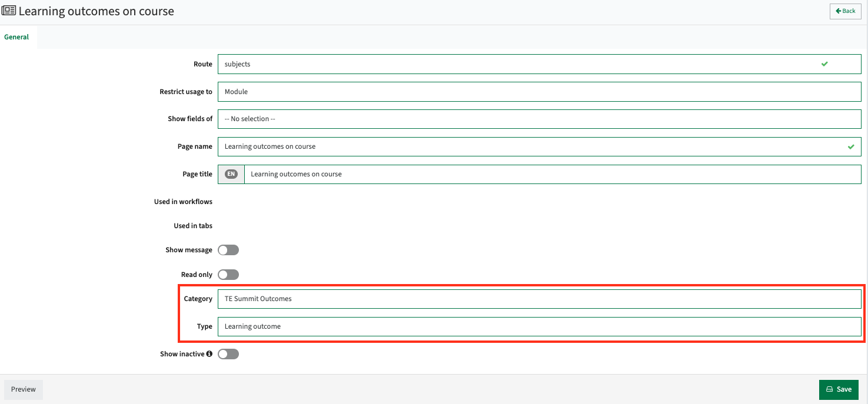Click the EN language badge on Page title
Image resolution: width=868 pixels, height=404 pixels.
tap(231, 174)
